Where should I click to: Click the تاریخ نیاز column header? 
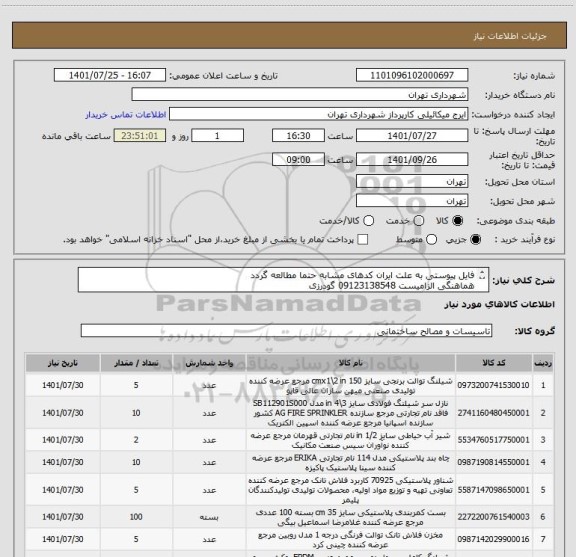coord(63,363)
